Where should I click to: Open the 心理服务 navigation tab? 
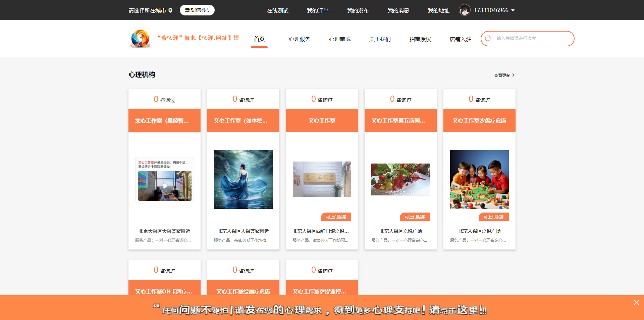pos(299,39)
